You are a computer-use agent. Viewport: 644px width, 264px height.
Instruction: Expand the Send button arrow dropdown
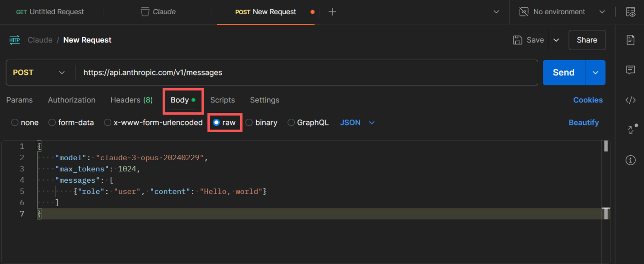[596, 73]
